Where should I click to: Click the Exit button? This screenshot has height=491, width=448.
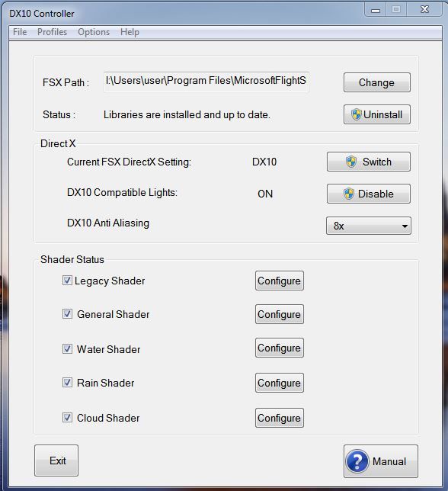pos(56,461)
